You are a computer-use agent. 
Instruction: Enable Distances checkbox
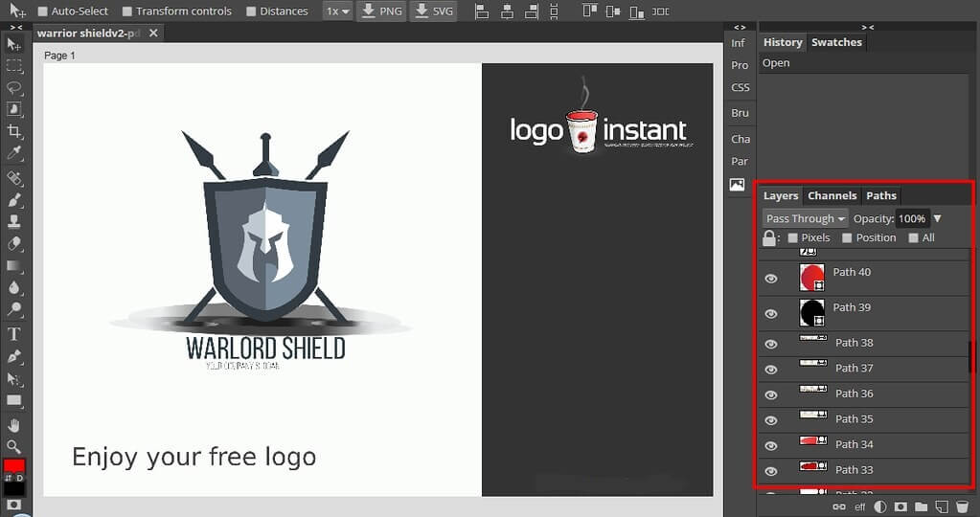[x=251, y=11]
